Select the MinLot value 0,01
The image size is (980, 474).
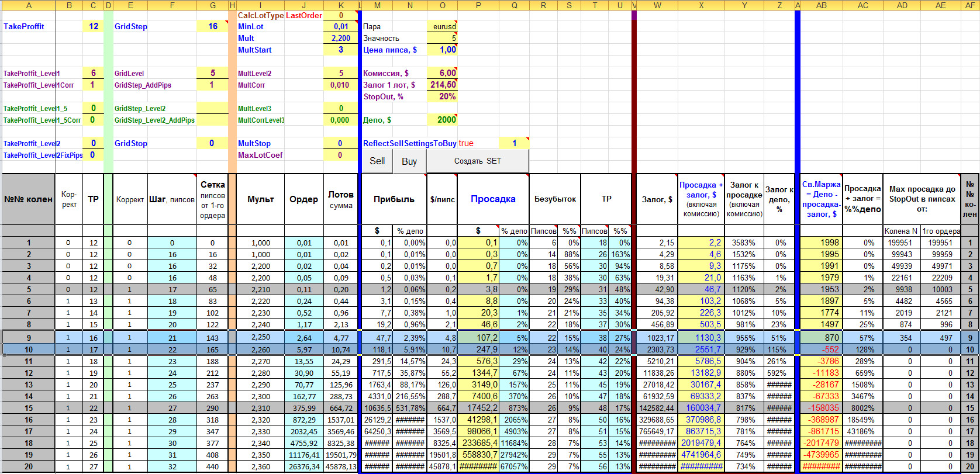pos(341,26)
